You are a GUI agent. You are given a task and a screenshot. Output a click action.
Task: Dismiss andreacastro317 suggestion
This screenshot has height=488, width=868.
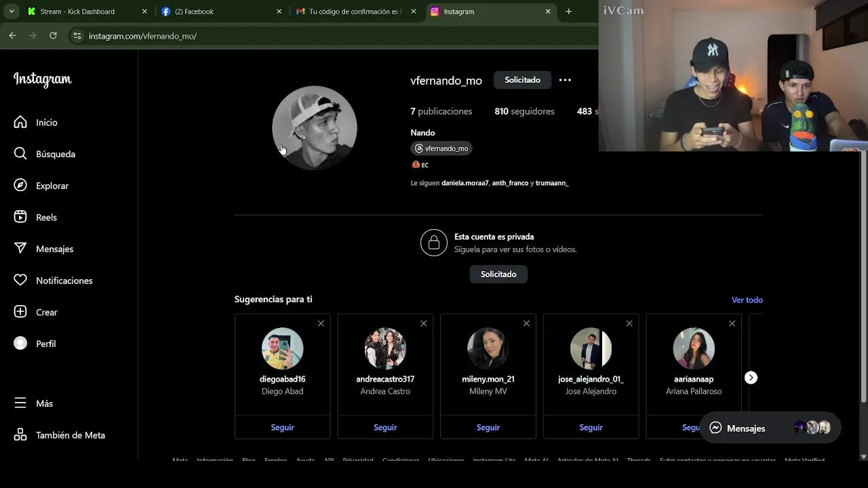click(424, 323)
